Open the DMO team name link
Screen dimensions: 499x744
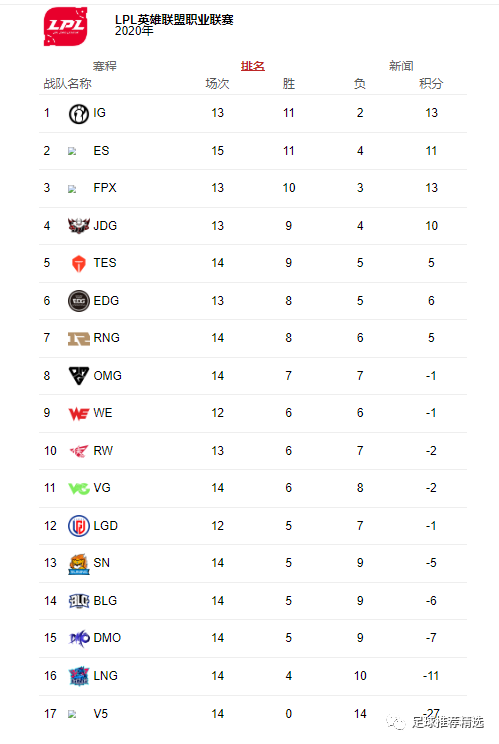point(107,638)
